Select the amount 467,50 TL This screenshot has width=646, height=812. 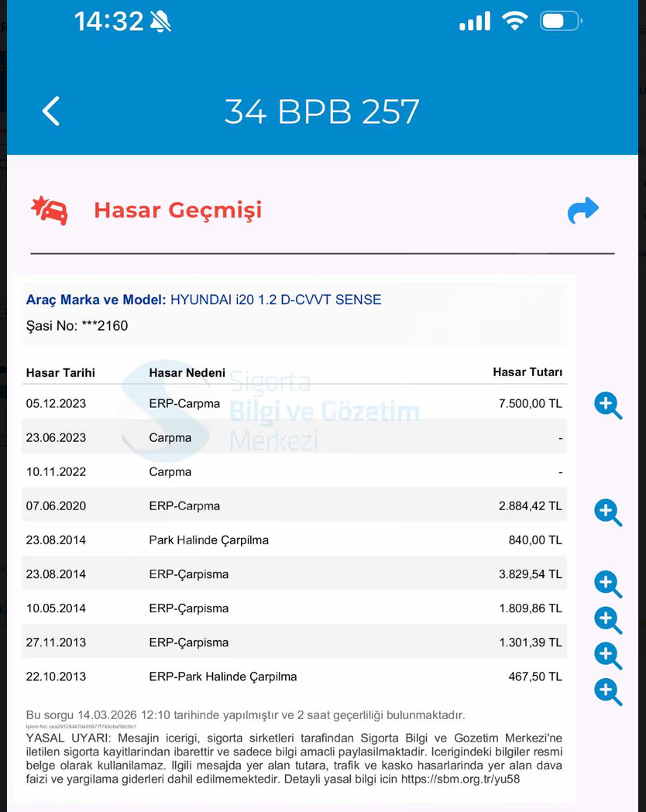pyautogui.click(x=535, y=677)
